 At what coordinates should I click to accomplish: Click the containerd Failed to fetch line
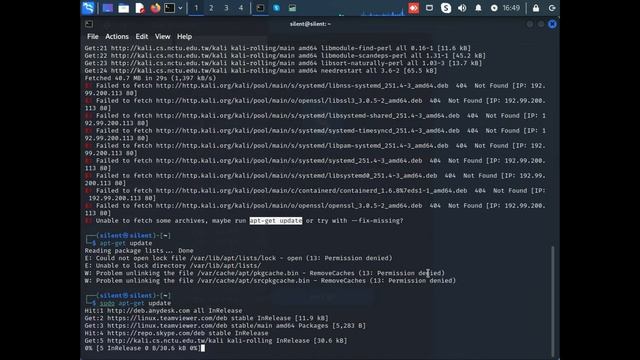[x=315, y=194]
